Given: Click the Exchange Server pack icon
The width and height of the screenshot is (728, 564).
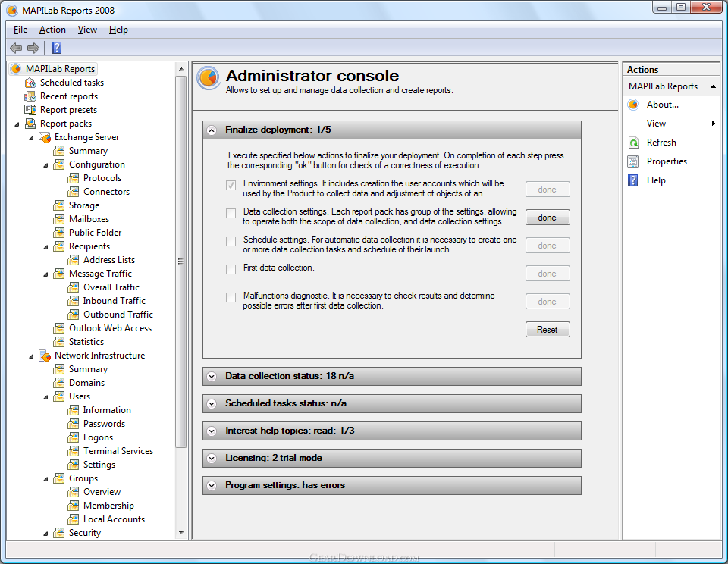Looking at the screenshot, I should (x=45, y=137).
